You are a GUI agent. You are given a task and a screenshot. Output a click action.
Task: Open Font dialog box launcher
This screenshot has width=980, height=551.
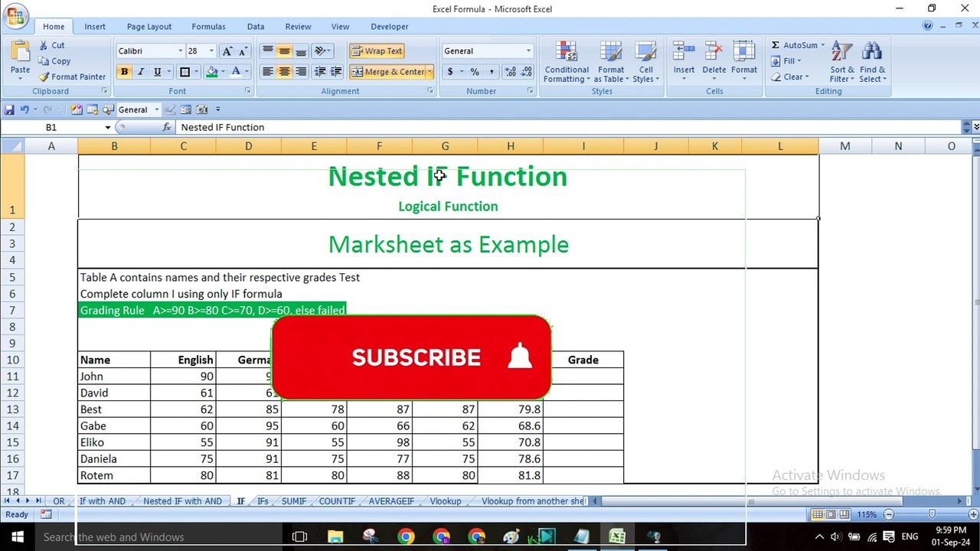pyautogui.click(x=247, y=91)
